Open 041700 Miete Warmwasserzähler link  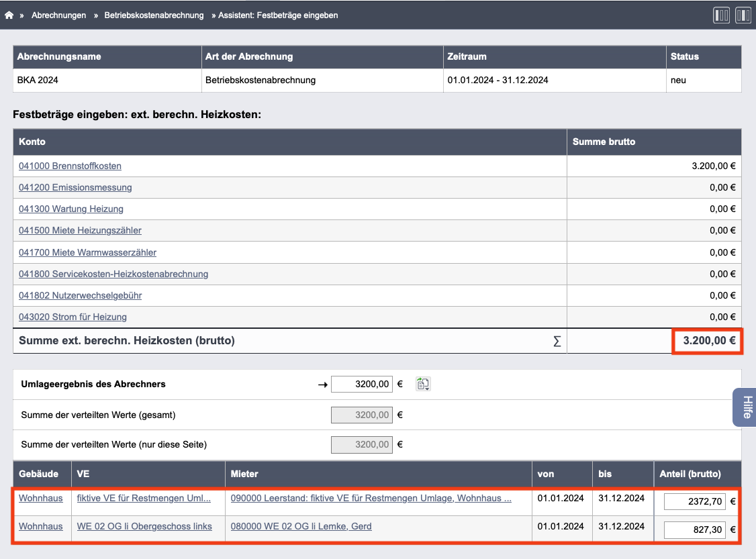coord(87,252)
